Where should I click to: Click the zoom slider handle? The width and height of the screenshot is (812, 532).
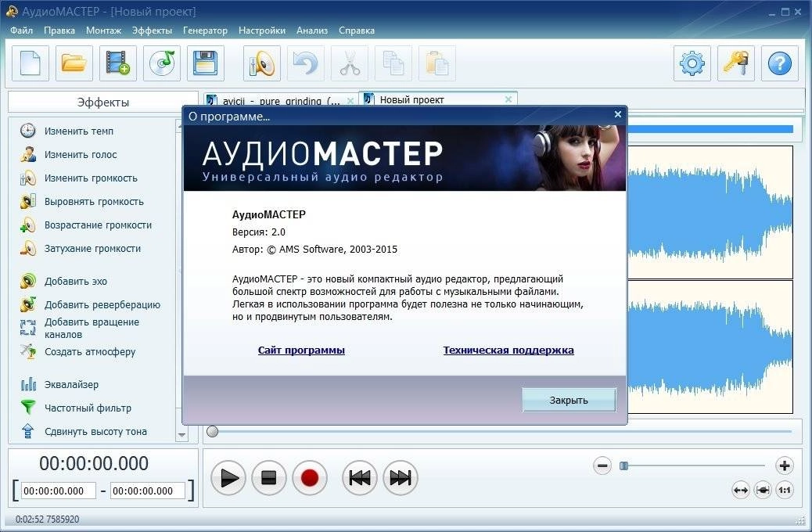[x=624, y=466]
